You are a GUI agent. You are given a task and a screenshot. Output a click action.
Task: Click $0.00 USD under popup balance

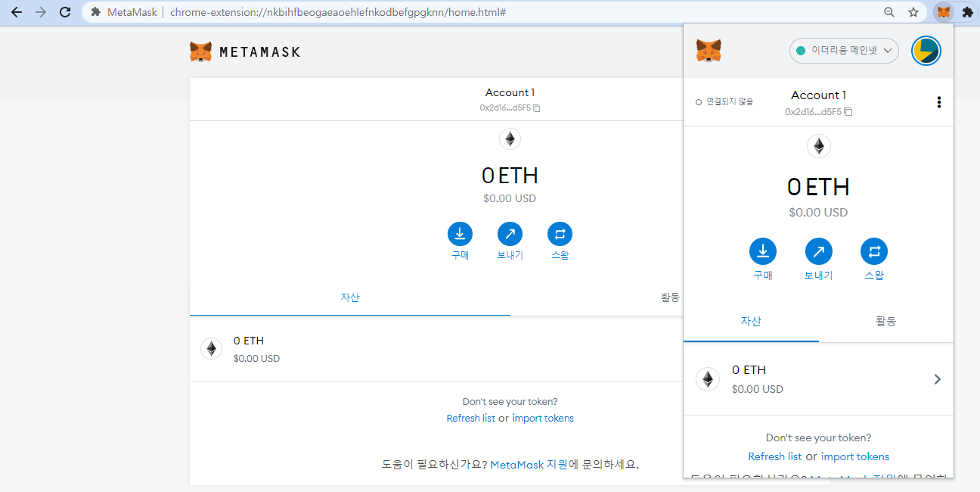point(818,212)
